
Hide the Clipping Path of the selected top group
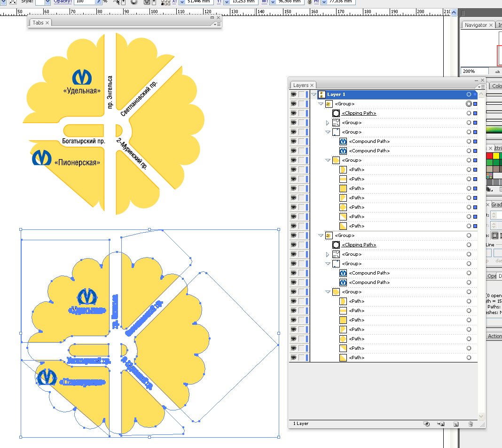294,113
